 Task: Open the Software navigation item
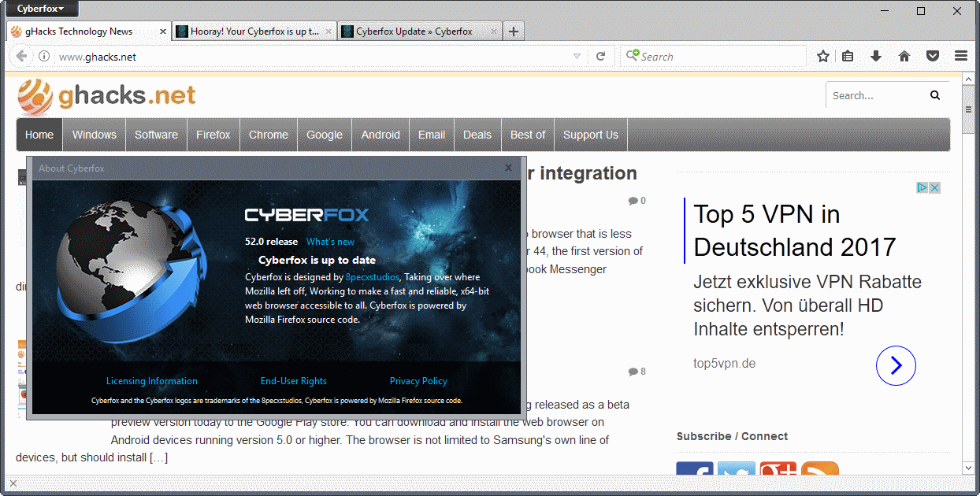click(x=156, y=135)
